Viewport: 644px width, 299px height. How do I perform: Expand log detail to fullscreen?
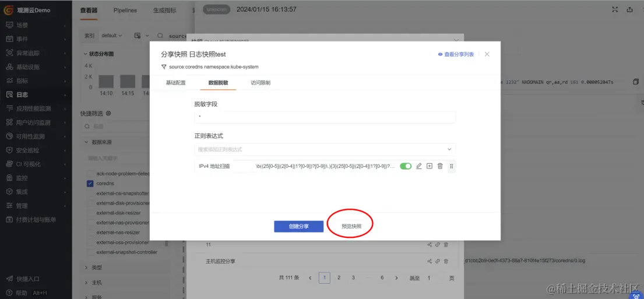point(615,9)
